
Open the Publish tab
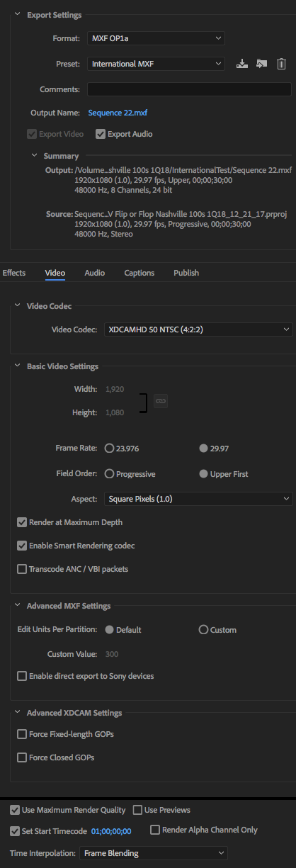pos(186,273)
